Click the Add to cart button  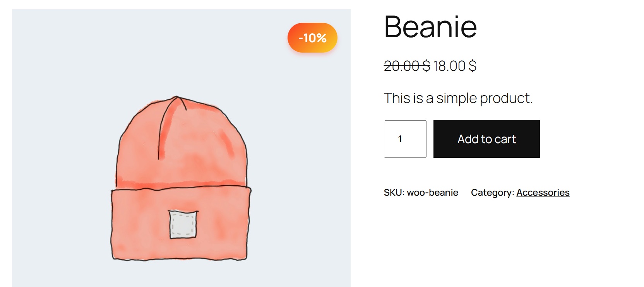486,139
